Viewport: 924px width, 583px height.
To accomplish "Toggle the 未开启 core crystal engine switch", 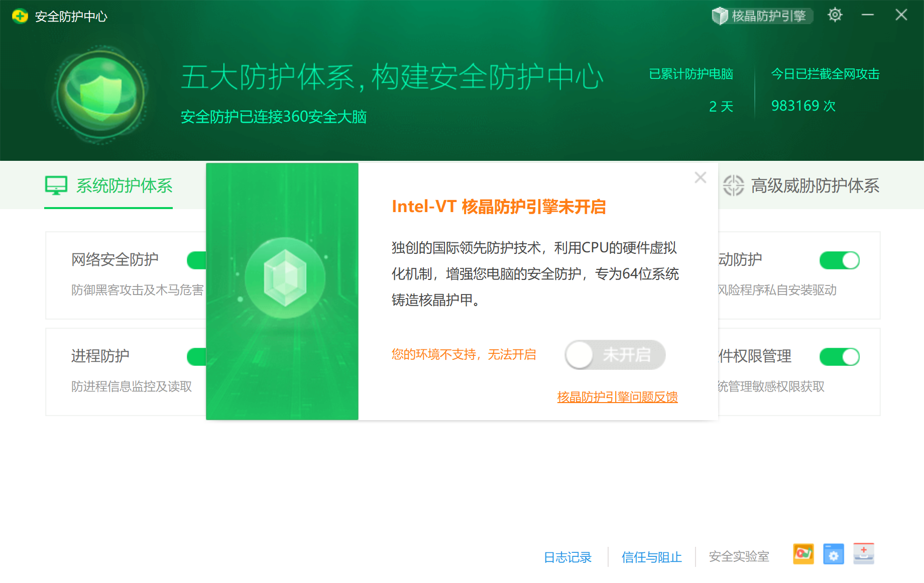I will click(x=615, y=355).
